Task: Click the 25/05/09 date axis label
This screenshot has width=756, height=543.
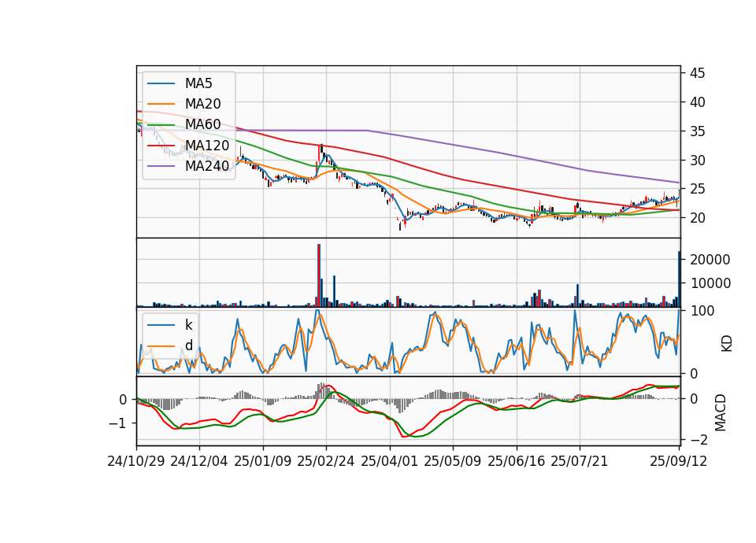Action: [453, 461]
